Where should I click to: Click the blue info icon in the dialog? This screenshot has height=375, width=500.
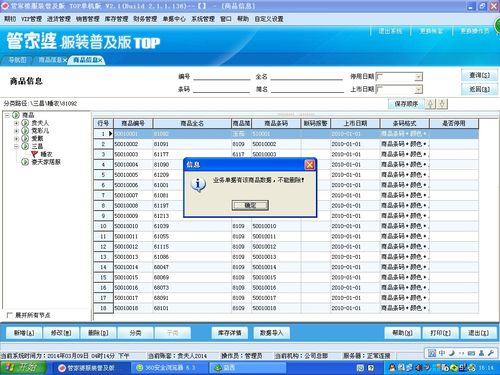click(198, 184)
